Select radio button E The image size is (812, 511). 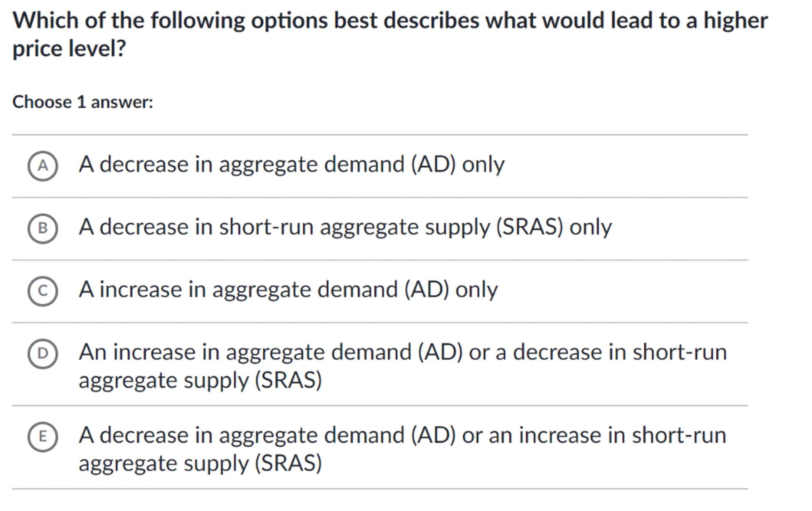pyautogui.click(x=43, y=436)
